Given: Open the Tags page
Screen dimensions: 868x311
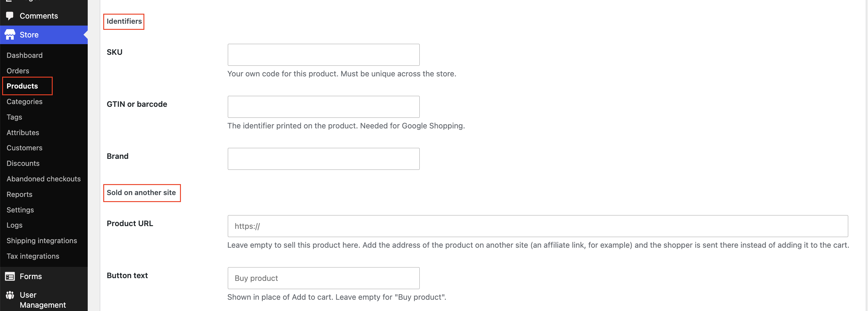Looking at the screenshot, I should 14,117.
